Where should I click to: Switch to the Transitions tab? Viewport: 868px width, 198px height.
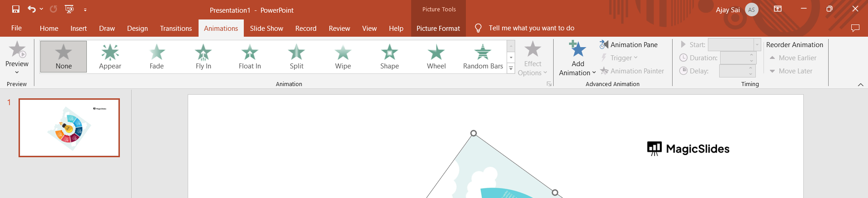pos(175,28)
